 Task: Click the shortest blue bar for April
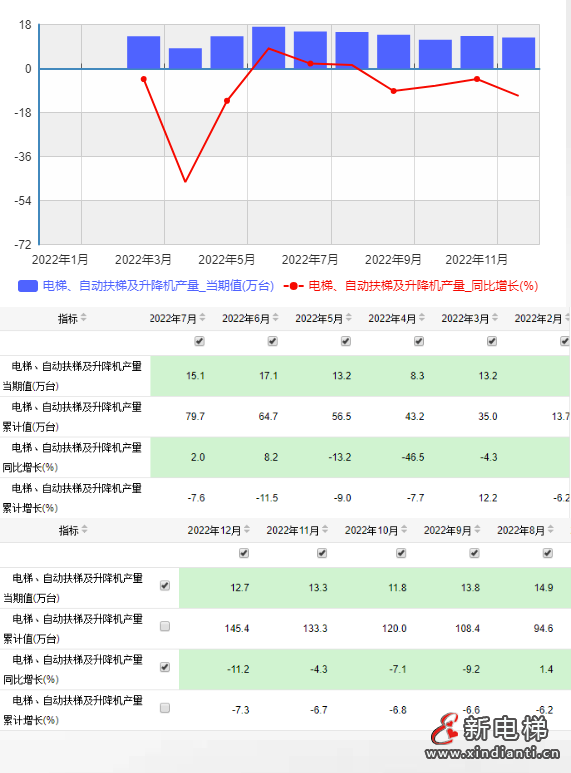pyautogui.click(x=185, y=58)
